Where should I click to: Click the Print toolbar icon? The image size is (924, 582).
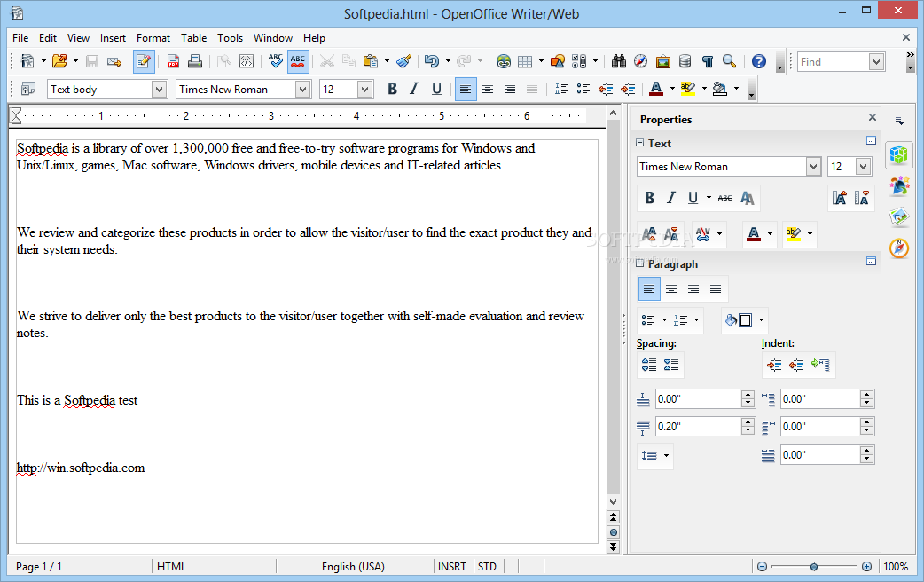coord(195,61)
